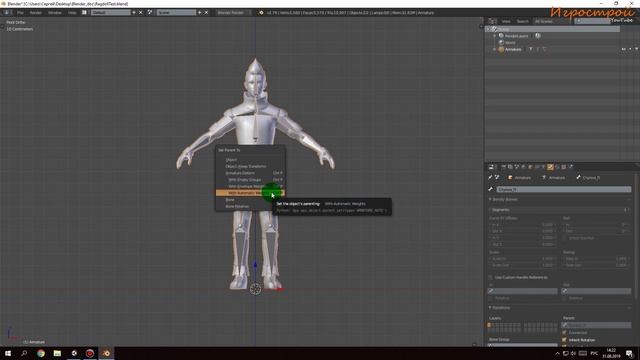Toggle Armature visibility eye in outliner
640x360 pixels.
624,49
